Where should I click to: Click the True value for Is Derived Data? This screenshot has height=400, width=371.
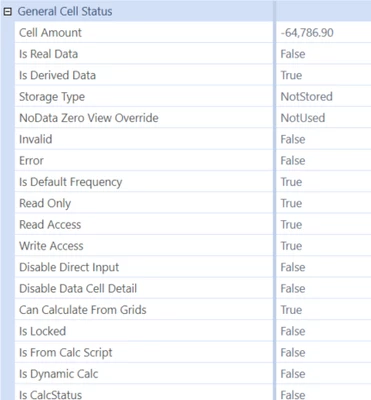291,75
